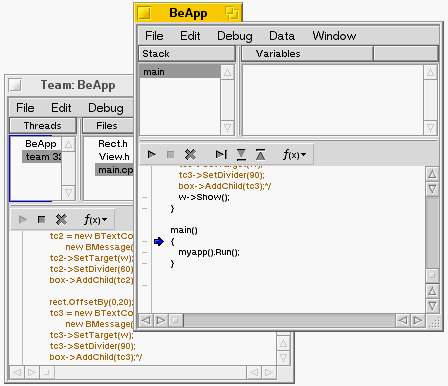Click the Threads list scroll down arrow in Team window
Viewport: 448px width, 386px height.
pos(68,193)
